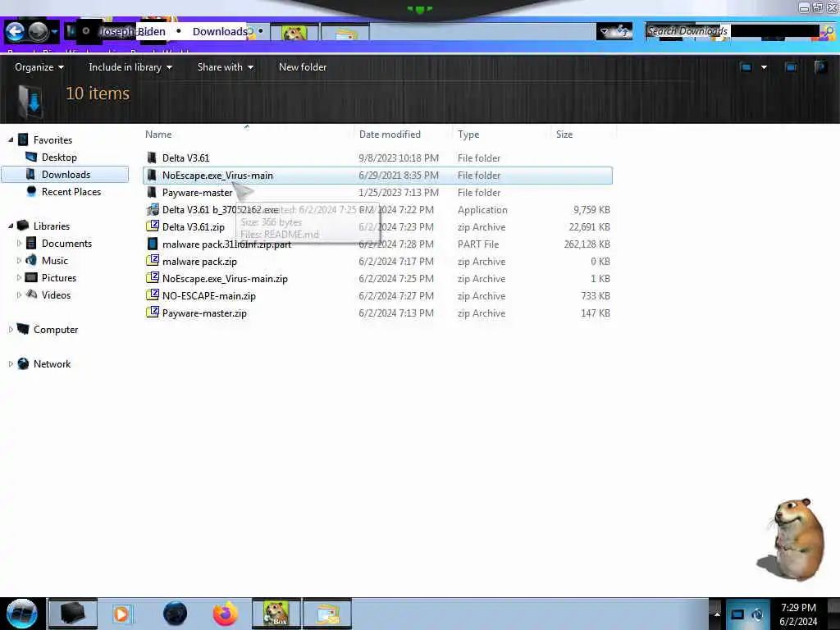The image size is (840, 630).
Task: Click the 22,691 KB size cell
Action: [x=589, y=226]
